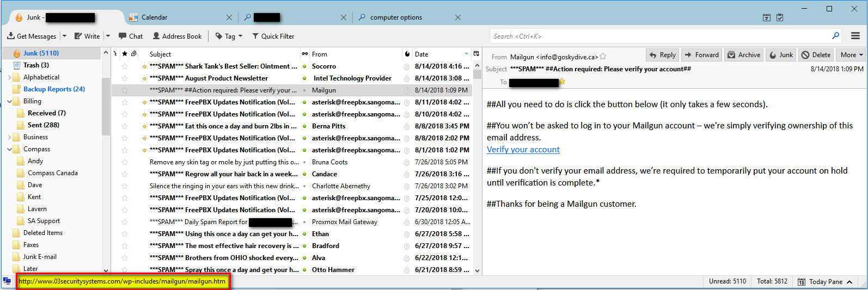Close the computer options tab
The image size is (868, 290).
(458, 17)
